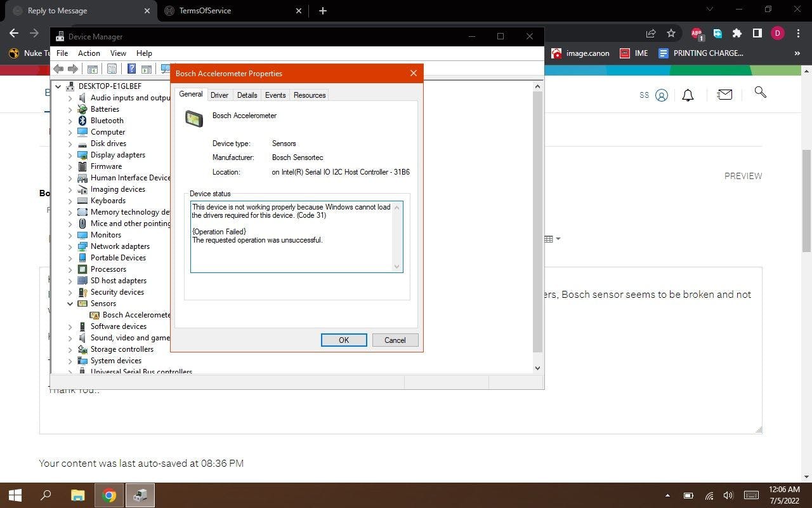This screenshot has height=508, width=812.
Task: Expand the Network adapters category
Action: 70,246
